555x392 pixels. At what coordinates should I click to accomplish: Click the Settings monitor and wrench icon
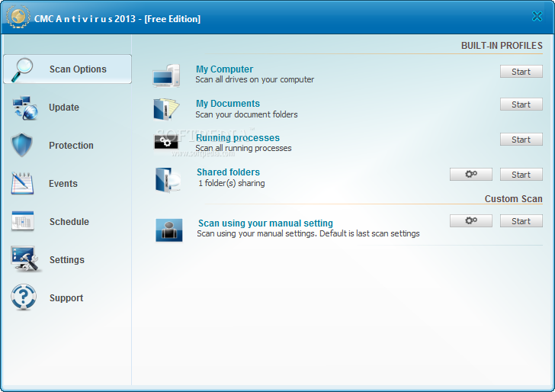coord(25,259)
